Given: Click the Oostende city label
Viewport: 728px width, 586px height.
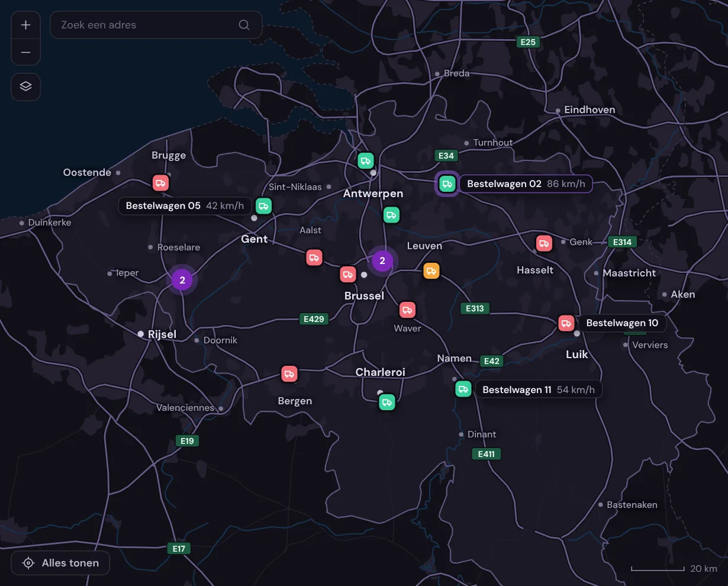Looking at the screenshot, I should point(87,172).
